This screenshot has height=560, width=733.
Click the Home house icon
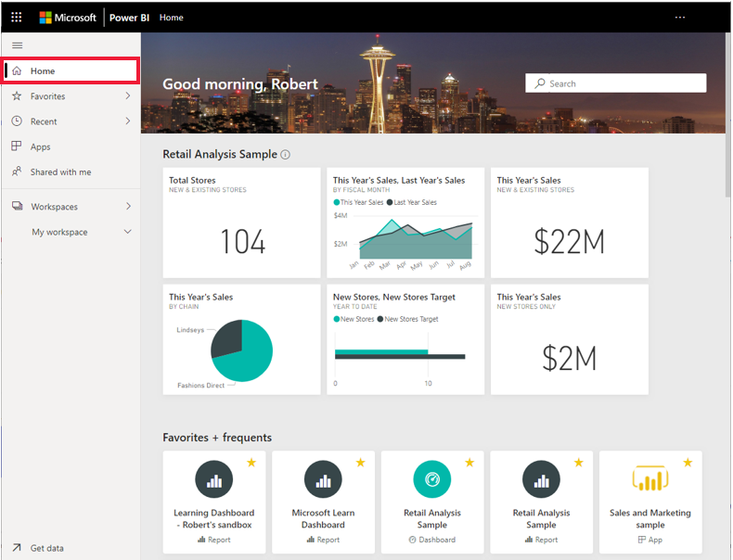tap(17, 70)
